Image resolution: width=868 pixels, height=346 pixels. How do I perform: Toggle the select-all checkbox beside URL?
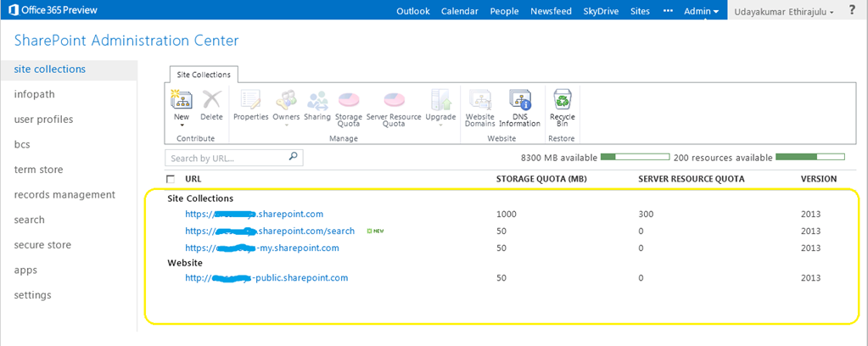click(171, 179)
